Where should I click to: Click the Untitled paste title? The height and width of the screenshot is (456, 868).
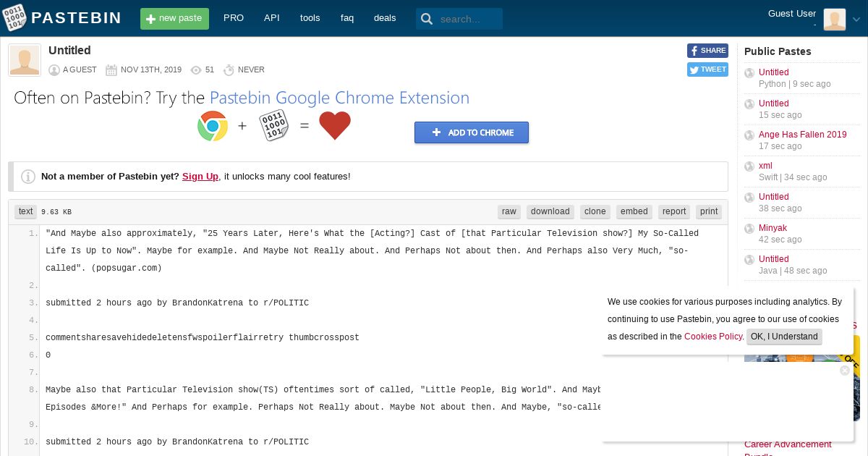tap(69, 50)
